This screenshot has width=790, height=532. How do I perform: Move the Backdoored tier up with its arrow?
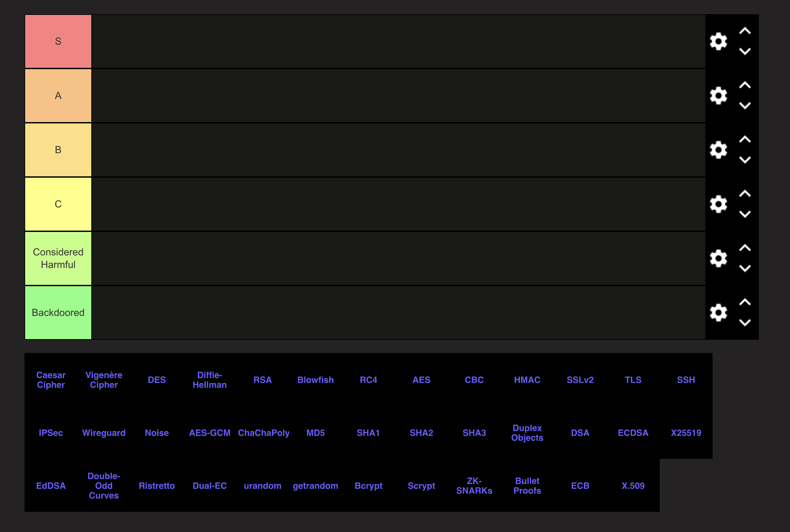pos(745,302)
